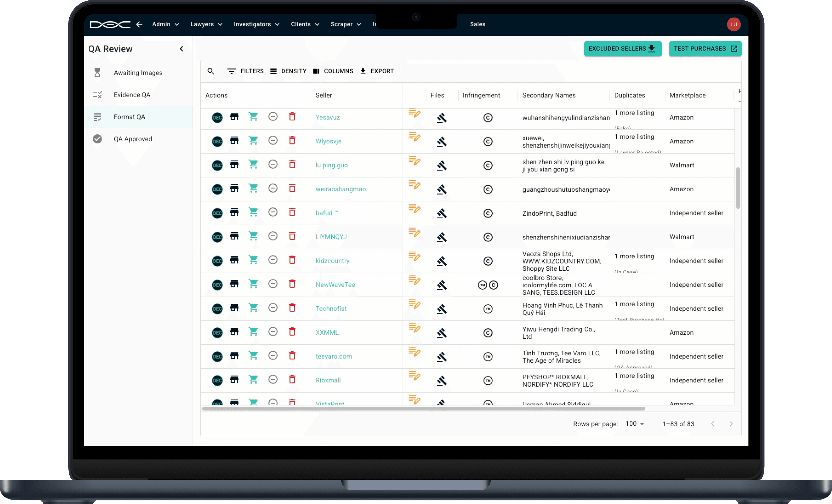Change the table Density setting
Image resolution: width=832 pixels, height=504 pixels.
288,71
